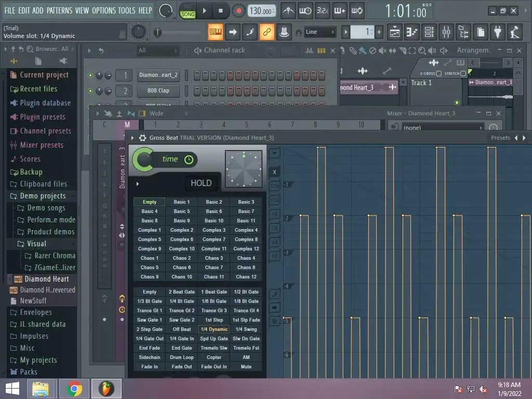This screenshot has height=399, width=532.
Task: Open the channel rack All filter dropdown
Action: pyautogui.click(x=157, y=50)
